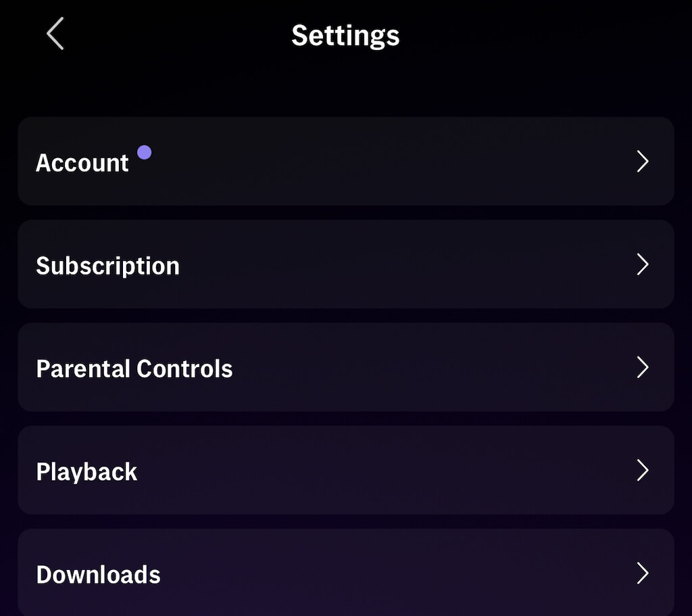Click the word Controls in Parental Controls
This screenshot has height=616, width=692.
(x=184, y=369)
